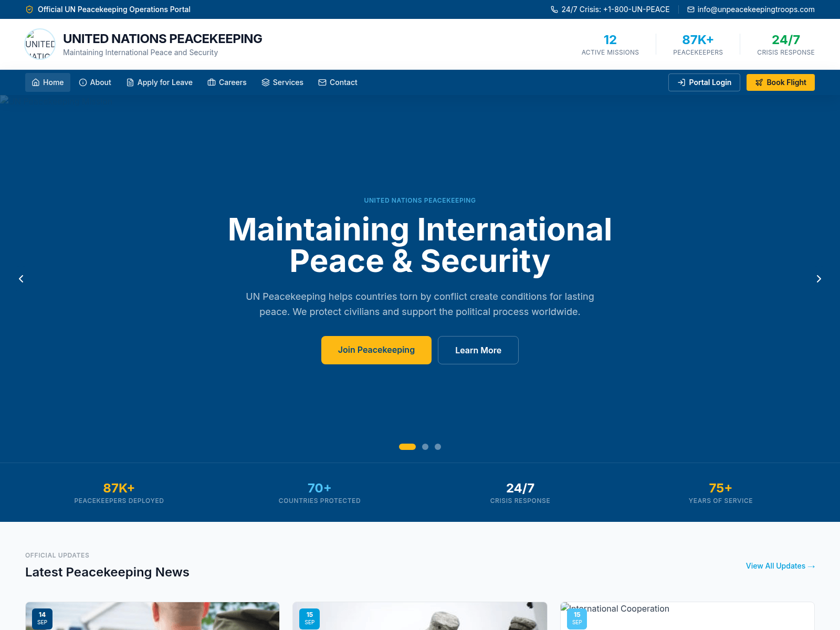840x630 pixels.
Task: Click 75+ Years of Service figure
Action: tap(720, 492)
